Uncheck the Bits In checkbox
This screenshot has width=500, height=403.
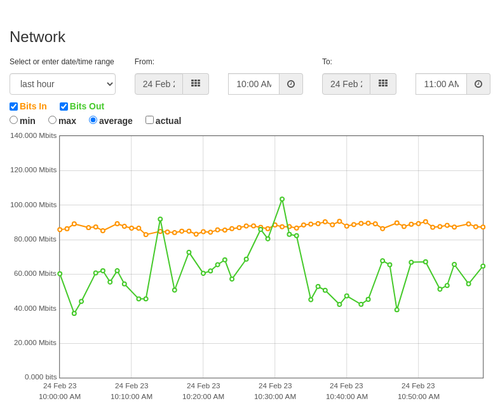pos(14,106)
